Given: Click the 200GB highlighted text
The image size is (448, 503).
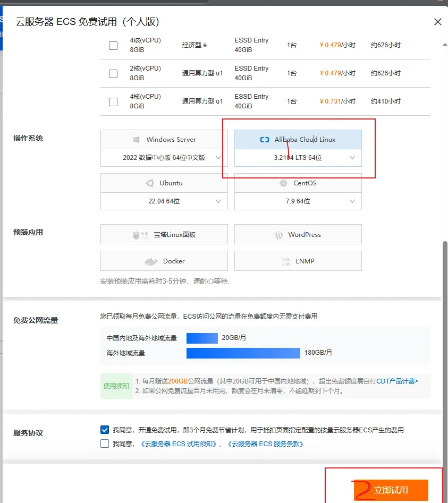Looking at the screenshot, I should (x=178, y=381).
